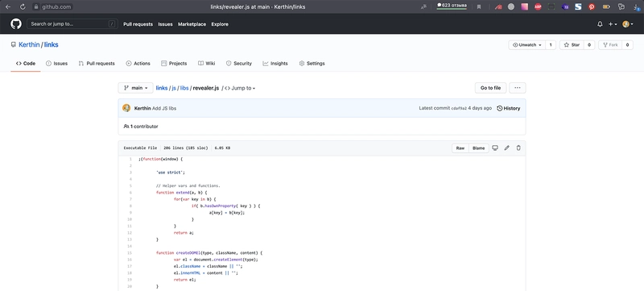Open the file History
The image size is (644, 291).
click(509, 109)
